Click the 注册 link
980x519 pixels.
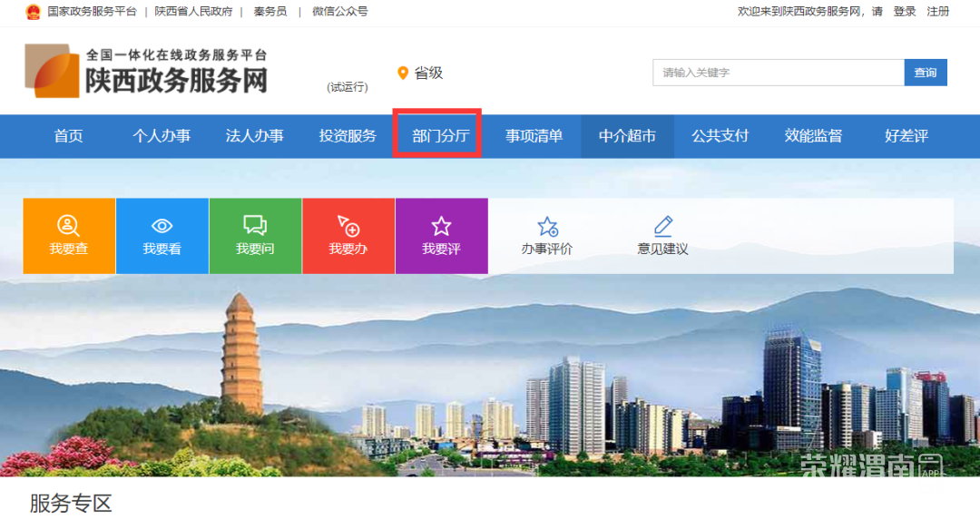(937, 11)
